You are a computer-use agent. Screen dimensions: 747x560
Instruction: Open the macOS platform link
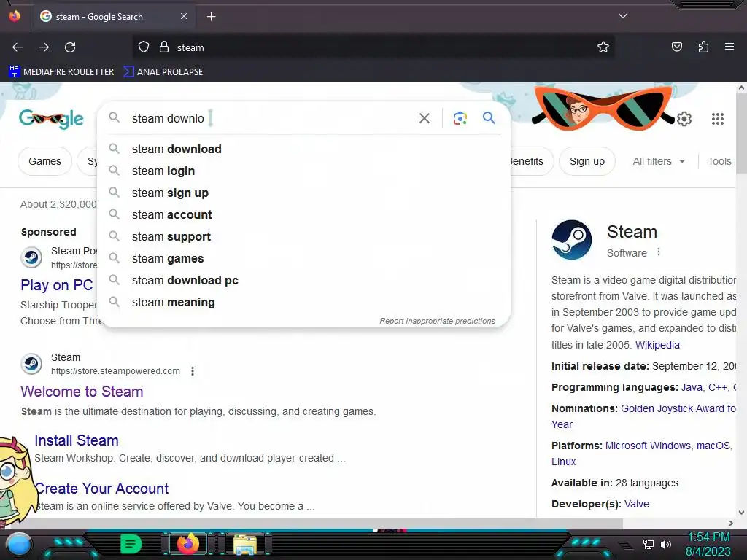[x=713, y=446]
